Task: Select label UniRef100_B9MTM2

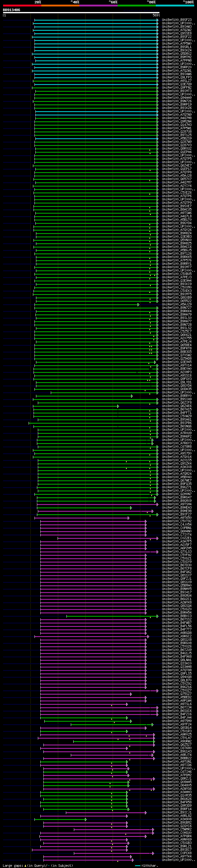Action: point(177,57)
